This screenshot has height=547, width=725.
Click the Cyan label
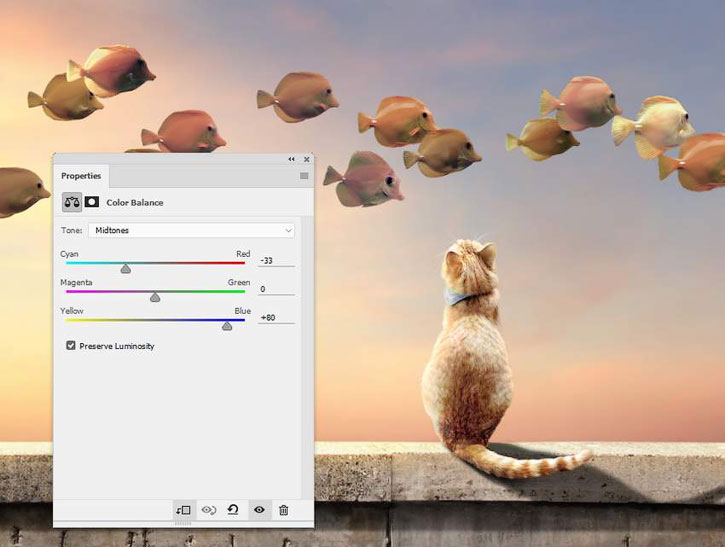click(69, 254)
